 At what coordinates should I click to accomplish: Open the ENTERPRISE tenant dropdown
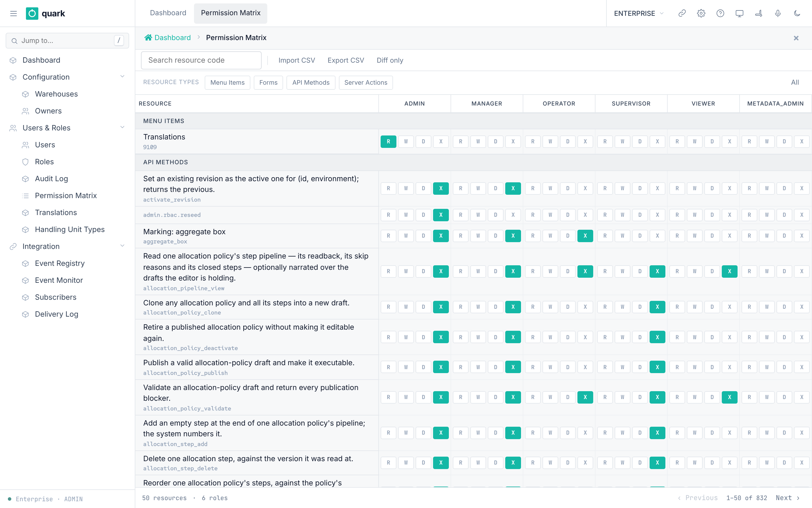coord(639,14)
